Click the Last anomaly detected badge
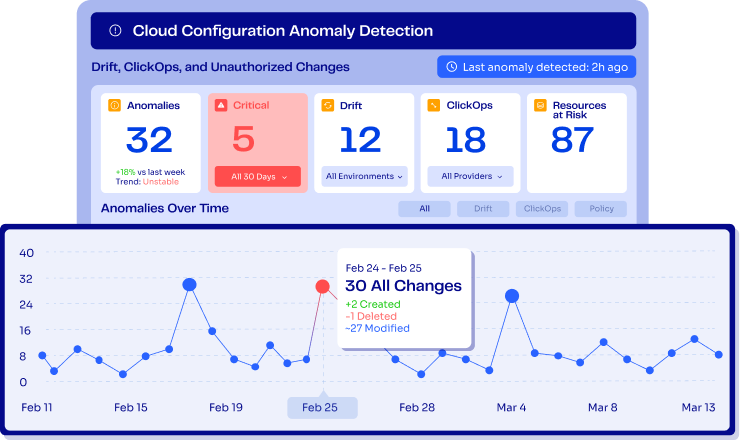Viewport: 740px width, 440px height. coord(536,67)
